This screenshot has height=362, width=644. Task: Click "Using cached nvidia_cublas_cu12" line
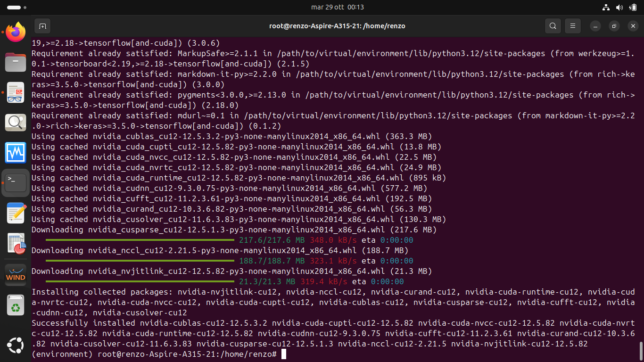(x=231, y=136)
